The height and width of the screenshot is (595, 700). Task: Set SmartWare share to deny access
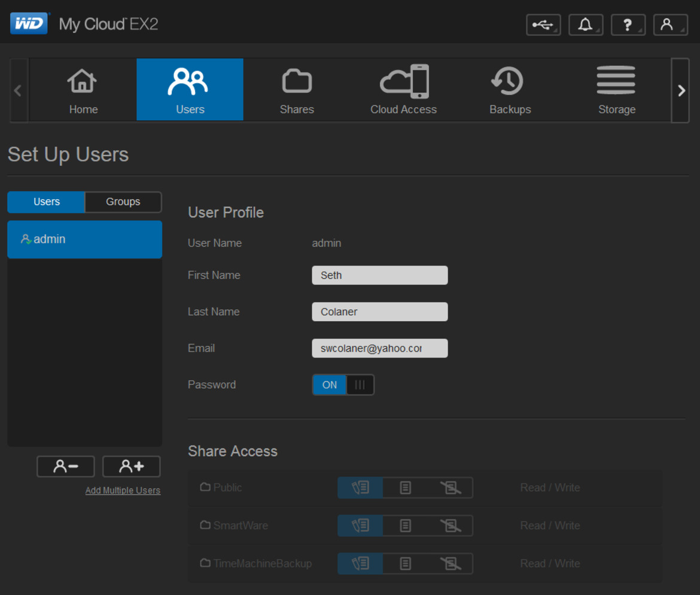[451, 526]
